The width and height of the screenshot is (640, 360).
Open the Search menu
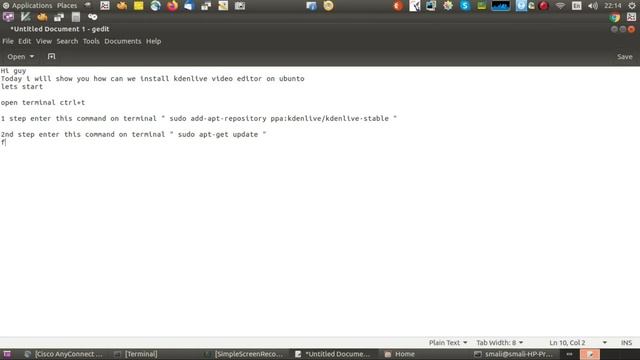point(67,41)
